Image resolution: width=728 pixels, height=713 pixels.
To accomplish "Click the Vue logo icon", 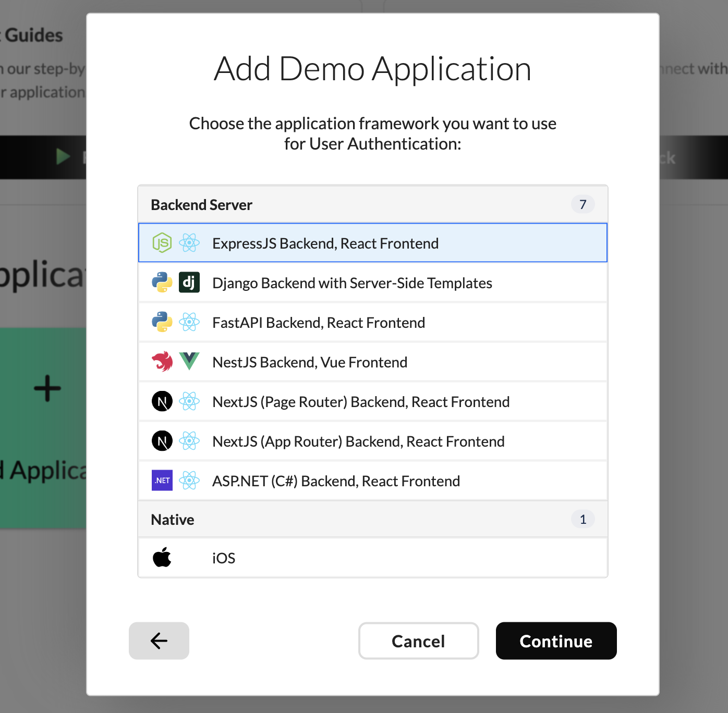I will click(189, 362).
